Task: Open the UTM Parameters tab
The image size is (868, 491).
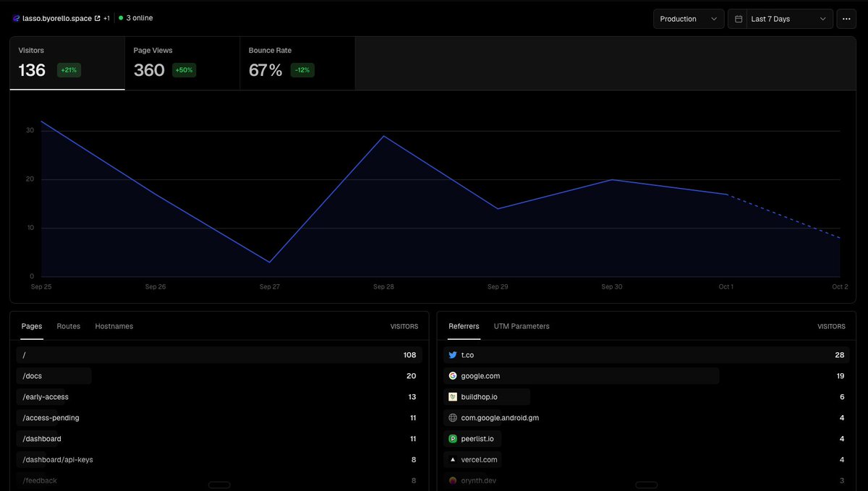Action: (522, 326)
